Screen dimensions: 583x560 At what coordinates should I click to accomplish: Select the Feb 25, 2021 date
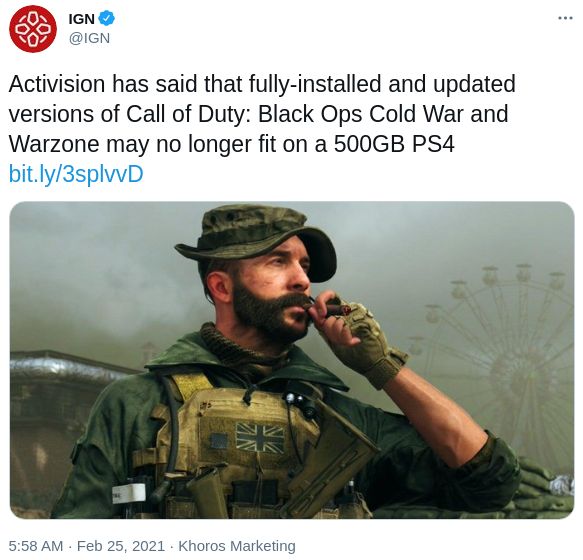click(x=120, y=546)
